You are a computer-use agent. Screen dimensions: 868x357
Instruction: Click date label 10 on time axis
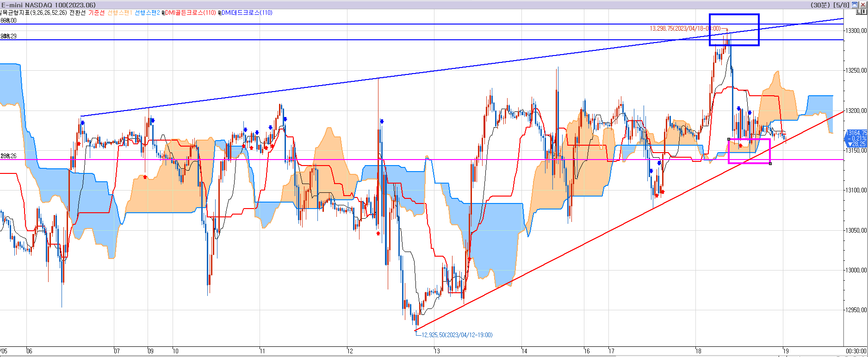pyautogui.click(x=176, y=351)
